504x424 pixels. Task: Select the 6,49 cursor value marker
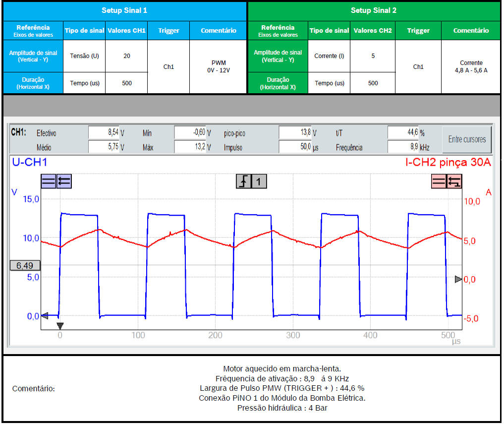(x=25, y=265)
